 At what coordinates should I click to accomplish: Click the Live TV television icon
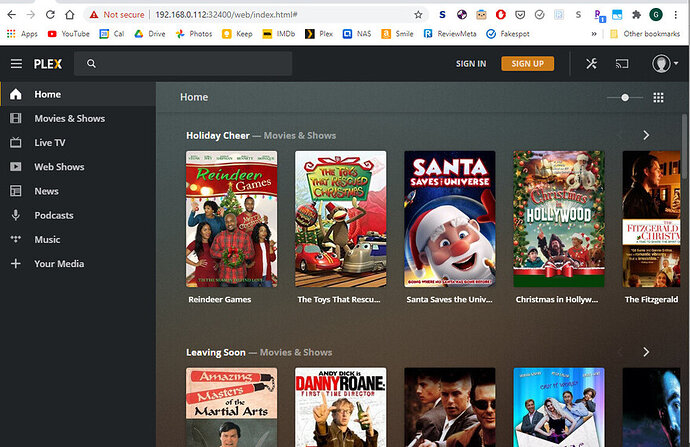tap(16, 142)
